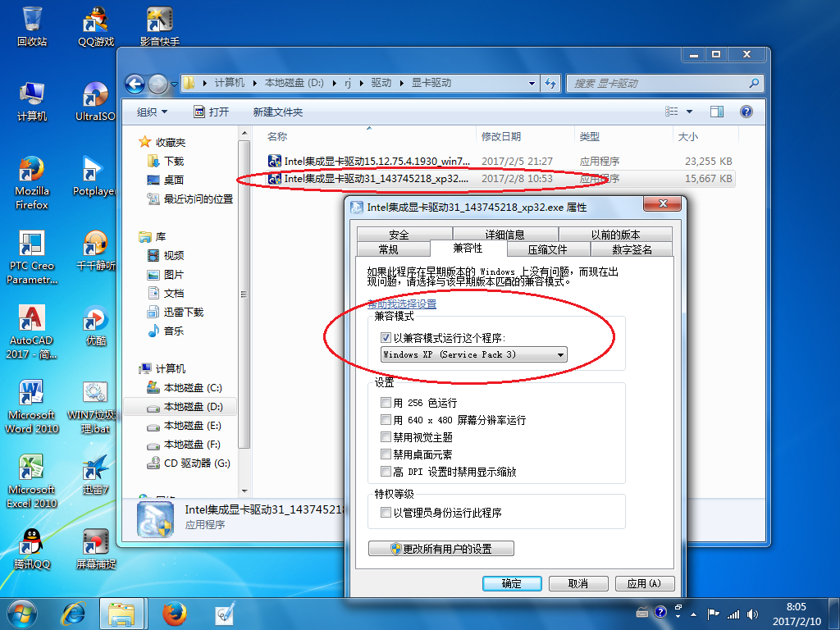Switch to the 详细信息 tab
The width and height of the screenshot is (840, 630).
coord(504,234)
